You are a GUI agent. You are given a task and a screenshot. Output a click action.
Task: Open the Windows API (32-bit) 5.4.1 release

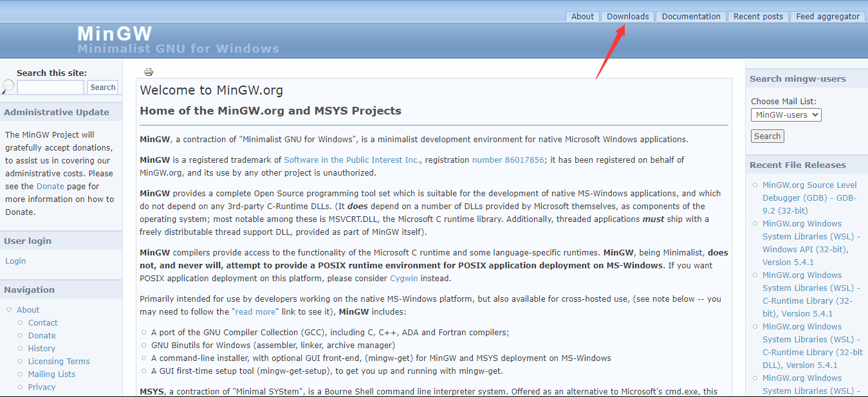[811, 243]
